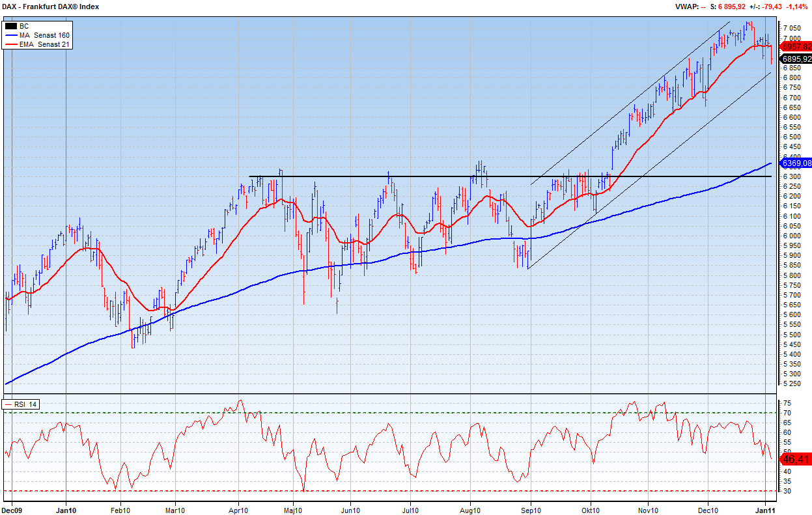This screenshot has width=812, height=515.
Task: Click the Sep10 label on time axis
Action: (530, 510)
